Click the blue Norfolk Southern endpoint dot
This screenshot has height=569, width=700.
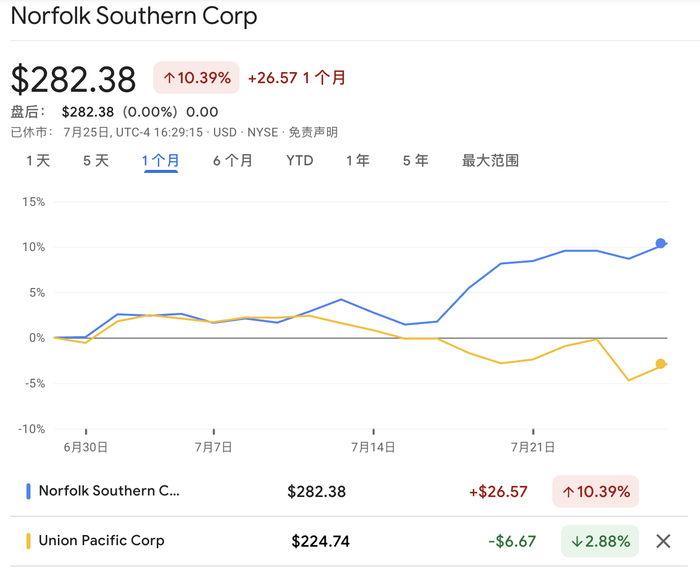pyautogui.click(x=661, y=243)
